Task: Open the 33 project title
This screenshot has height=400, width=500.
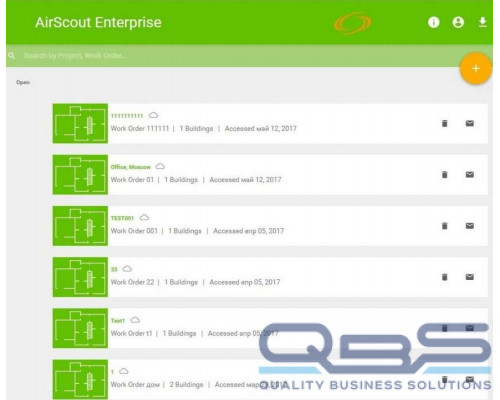Action: click(114, 269)
